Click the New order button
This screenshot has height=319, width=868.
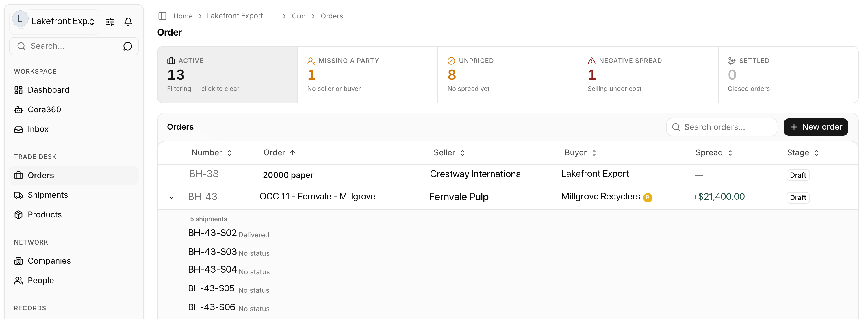tap(815, 127)
